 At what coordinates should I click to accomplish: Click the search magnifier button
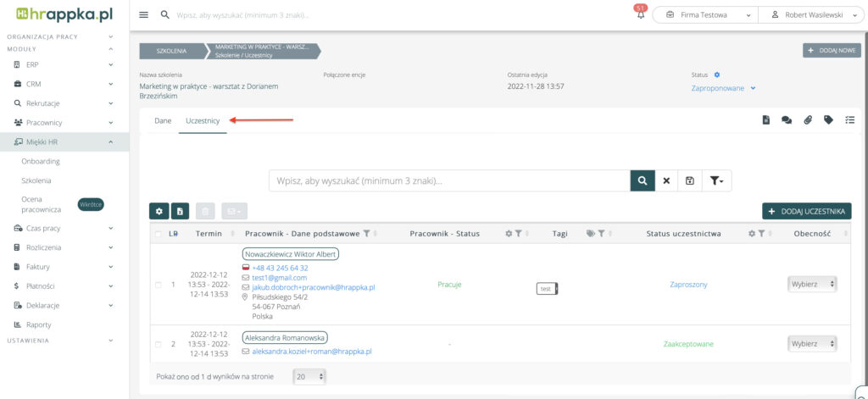(643, 180)
